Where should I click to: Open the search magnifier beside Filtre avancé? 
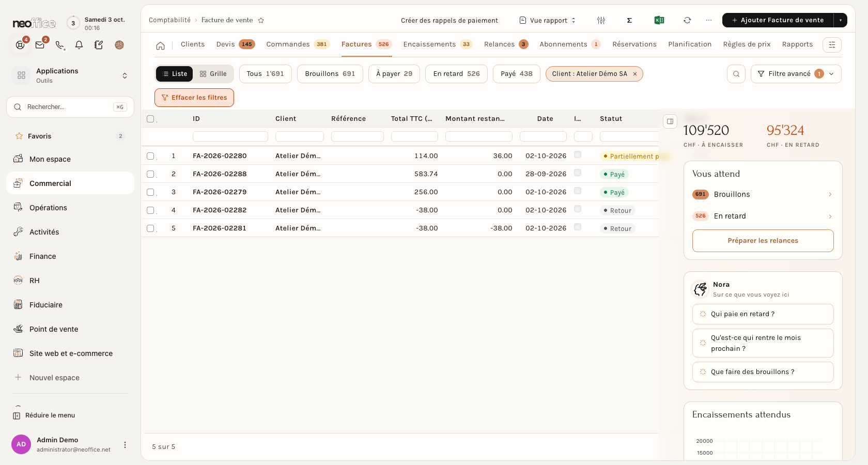point(736,74)
